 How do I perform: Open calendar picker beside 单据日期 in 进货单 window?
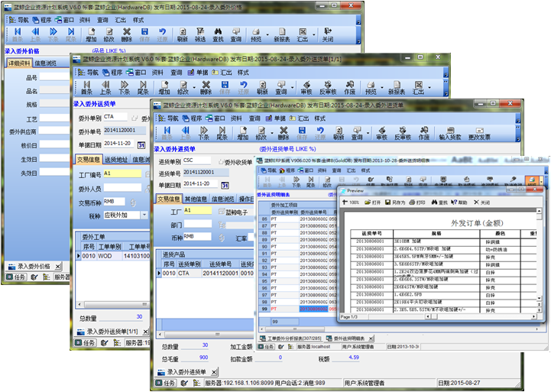tap(225, 185)
